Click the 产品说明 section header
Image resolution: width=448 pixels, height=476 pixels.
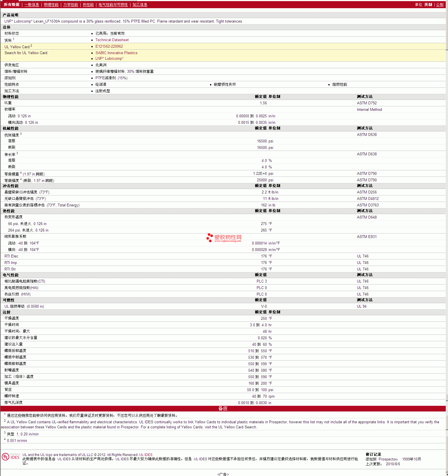tap(10, 15)
